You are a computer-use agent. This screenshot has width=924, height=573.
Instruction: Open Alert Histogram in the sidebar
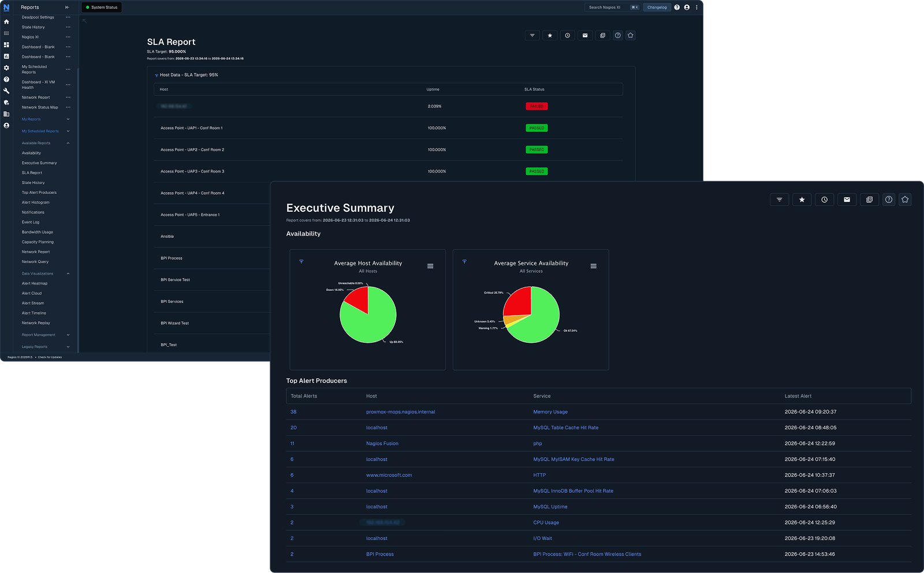(x=35, y=203)
